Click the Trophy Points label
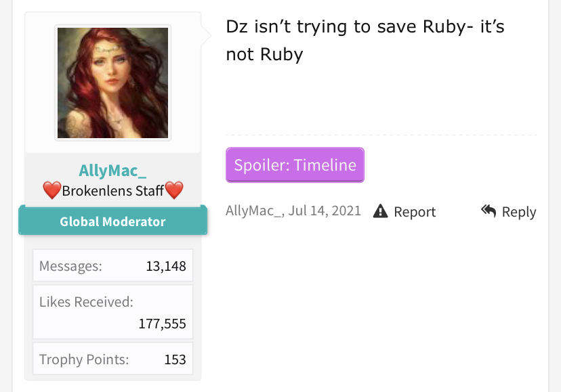561x392 pixels. click(84, 360)
